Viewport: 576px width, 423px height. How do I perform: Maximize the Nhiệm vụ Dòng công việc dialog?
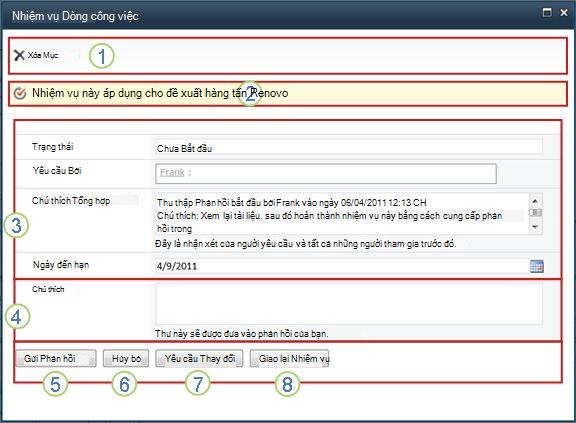coord(547,12)
